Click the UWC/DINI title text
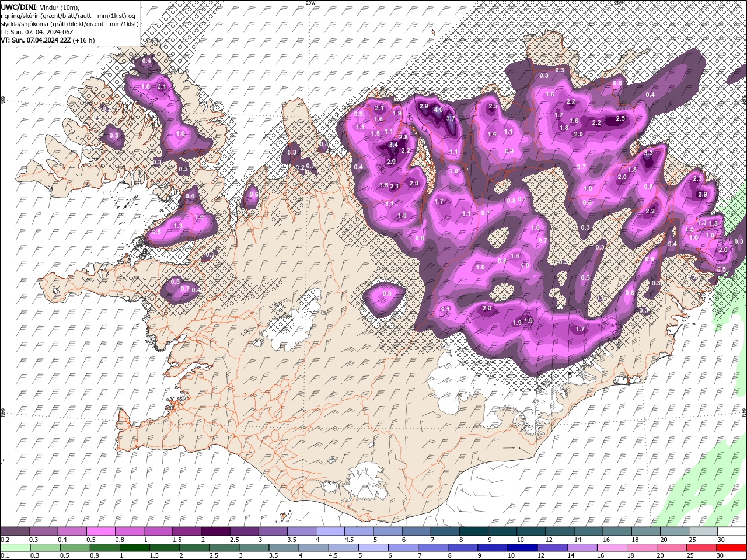 coord(18,6)
